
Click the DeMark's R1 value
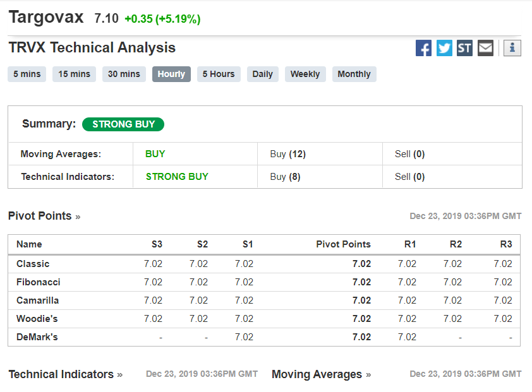(407, 337)
